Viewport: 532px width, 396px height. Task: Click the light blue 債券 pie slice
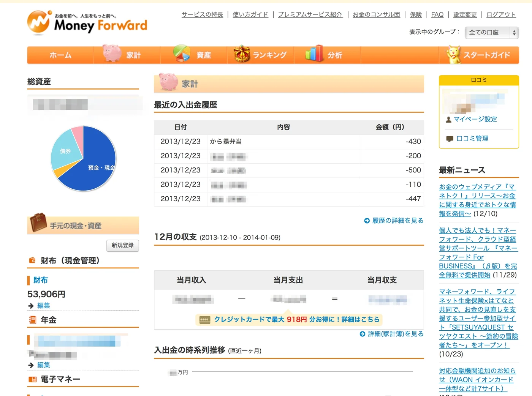click(65, 151)
